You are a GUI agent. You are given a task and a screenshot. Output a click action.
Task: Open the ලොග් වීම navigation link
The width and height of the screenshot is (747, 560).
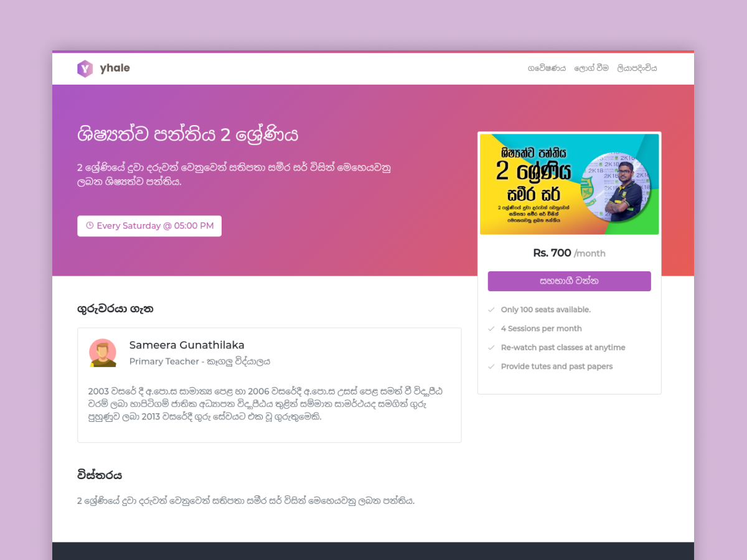coord(591,68)
